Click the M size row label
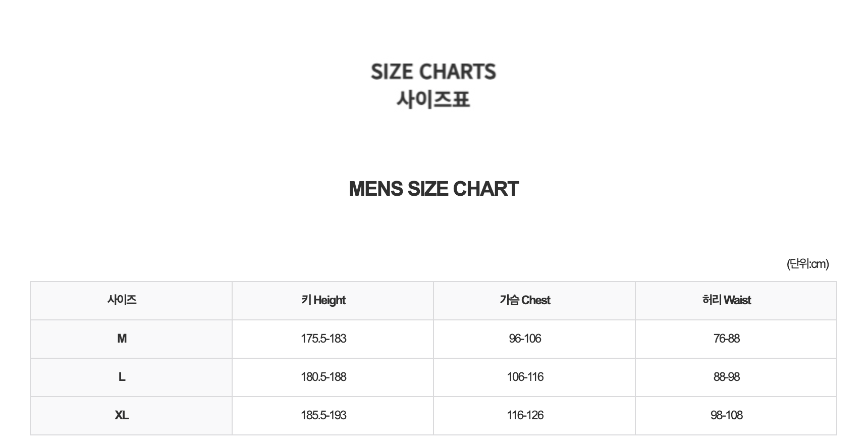 [122, 339]
